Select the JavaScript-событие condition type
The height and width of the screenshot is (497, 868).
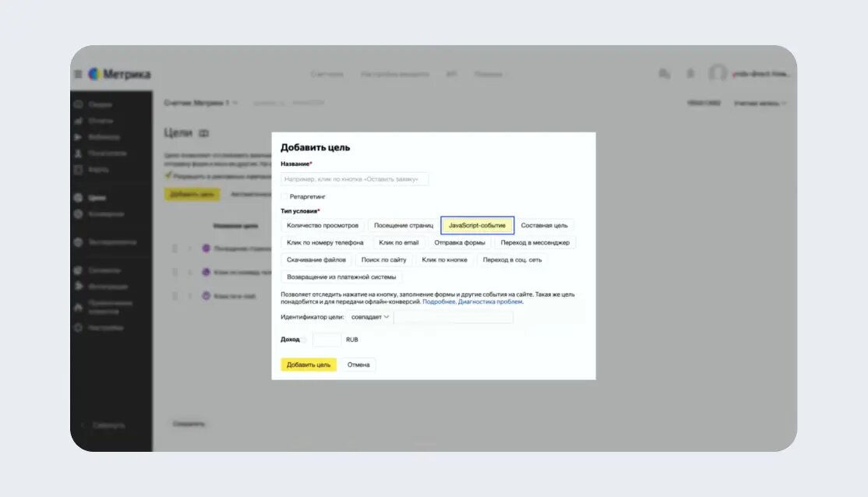pyautogui.click(x=477, y=225)
